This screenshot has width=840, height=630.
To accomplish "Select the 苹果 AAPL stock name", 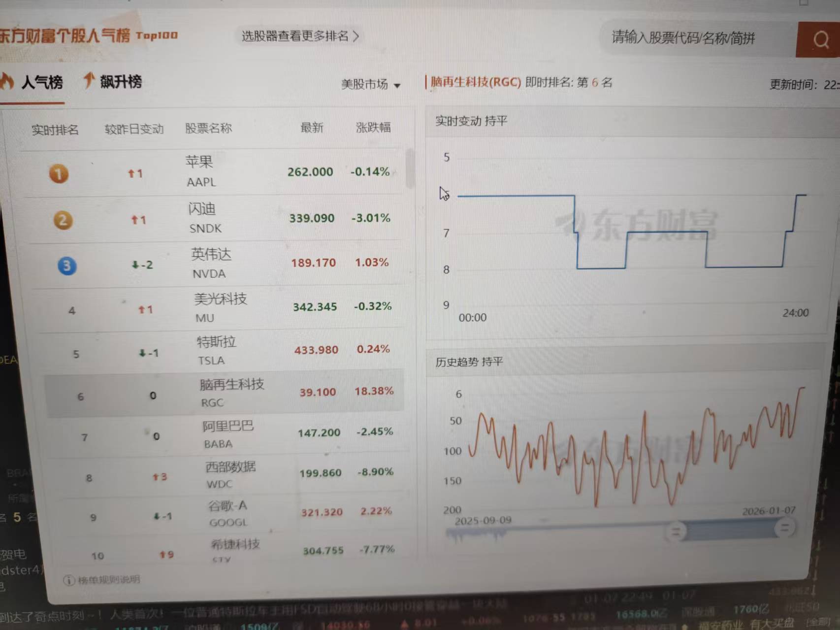I will [200, 171].
